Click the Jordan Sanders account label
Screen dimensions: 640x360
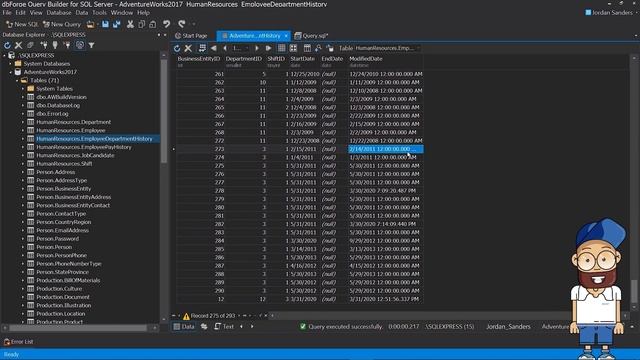[611, 13]
